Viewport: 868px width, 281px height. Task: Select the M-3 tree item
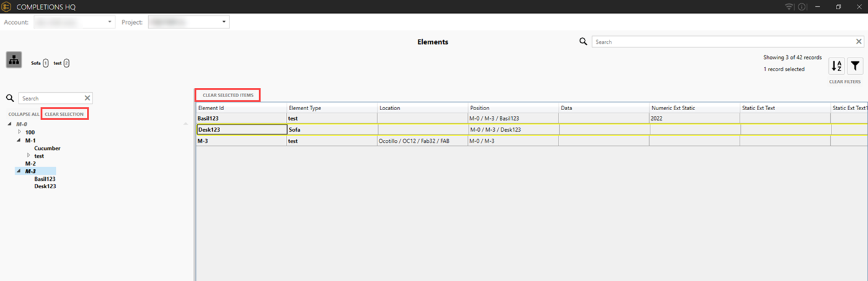coord(30,171)
